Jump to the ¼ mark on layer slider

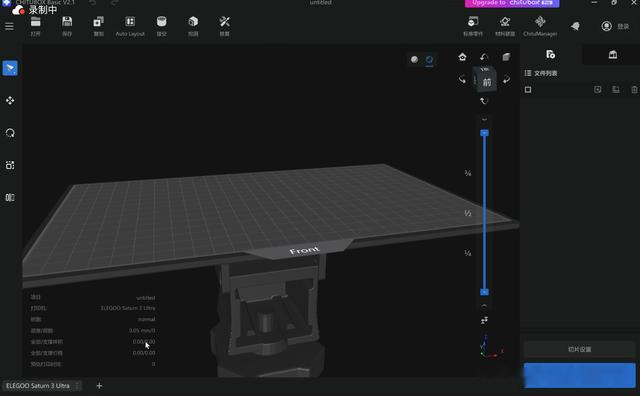tap(468, 253)
